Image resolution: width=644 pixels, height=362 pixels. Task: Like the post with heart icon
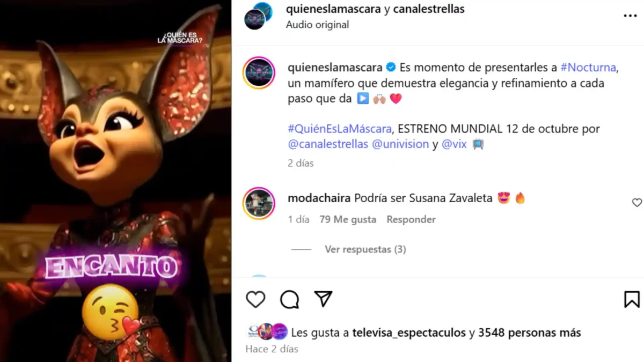pyautogui.click(x=255, y=299)
